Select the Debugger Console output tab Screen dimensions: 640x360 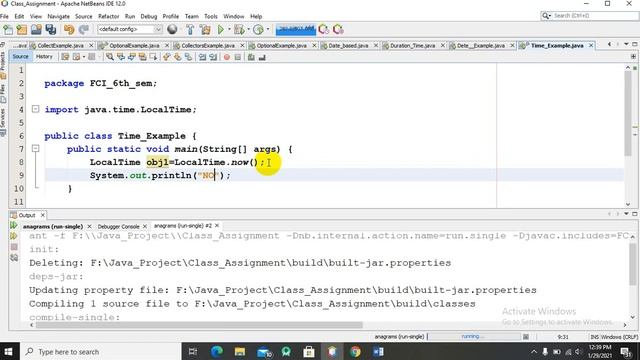coord(118,226)
